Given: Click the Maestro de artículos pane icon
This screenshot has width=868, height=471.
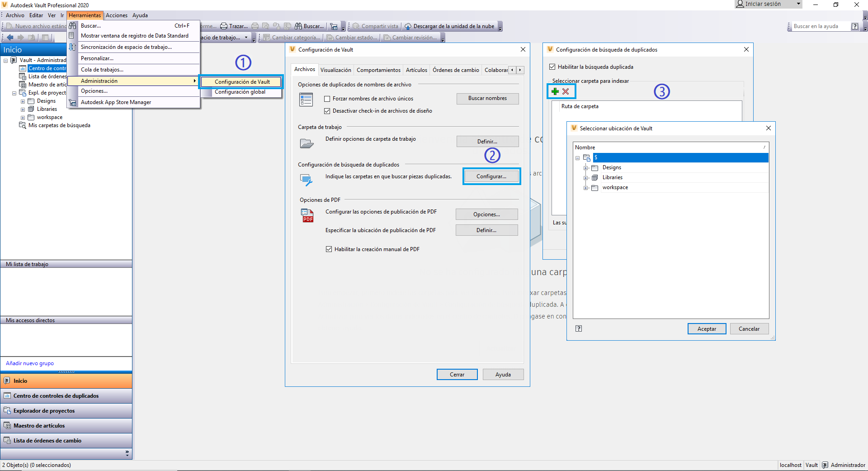Looking at the screenshot, I should 7,426.
